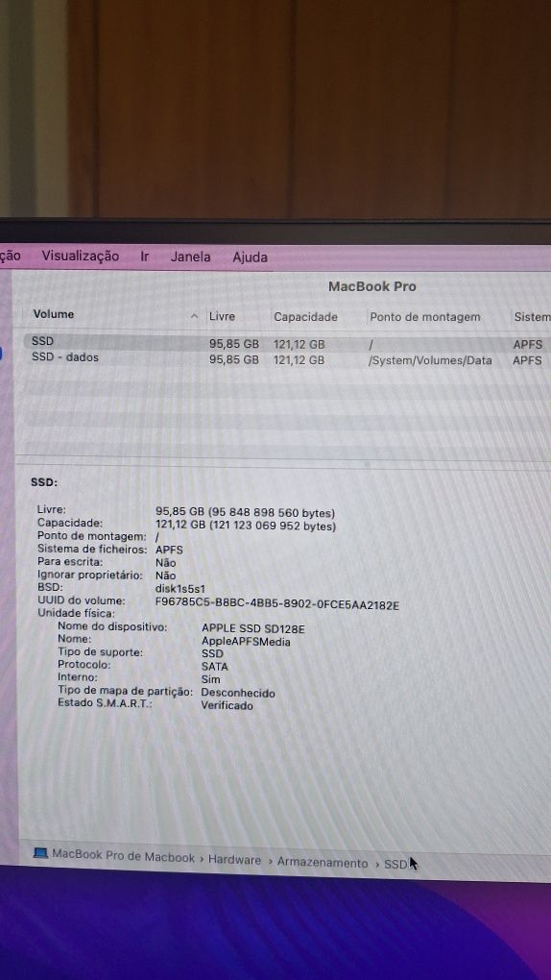This screenshot has height=980, width=551.
Task: Sort by the Livre column header
Action: pos(222,317)
